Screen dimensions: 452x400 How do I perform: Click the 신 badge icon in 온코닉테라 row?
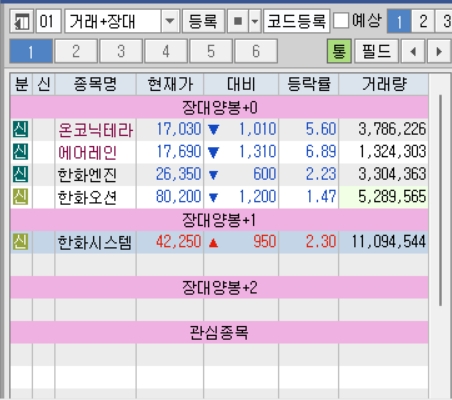(x=21, y=130)
